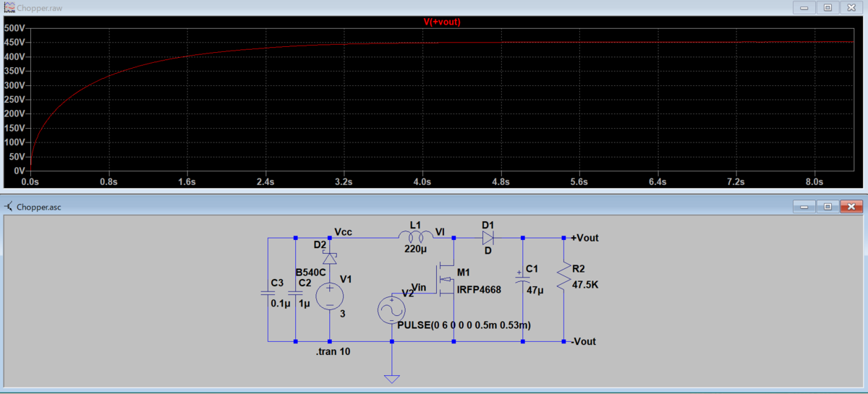868x394 pixels.
Task: Click the -Vout net label
Action: (583, 341)
